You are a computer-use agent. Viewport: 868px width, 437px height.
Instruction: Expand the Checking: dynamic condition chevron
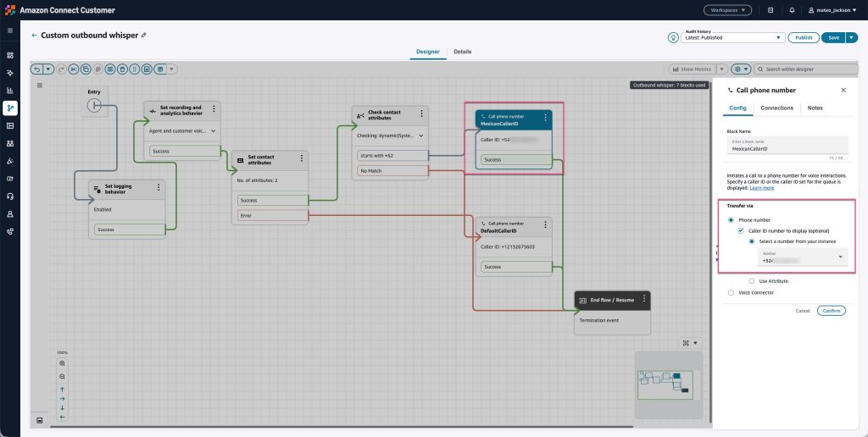click(421, 136)
